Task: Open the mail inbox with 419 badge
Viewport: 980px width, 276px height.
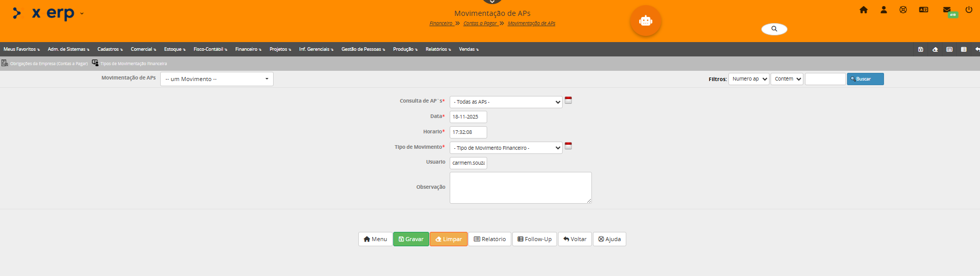Action: [947, 10]
